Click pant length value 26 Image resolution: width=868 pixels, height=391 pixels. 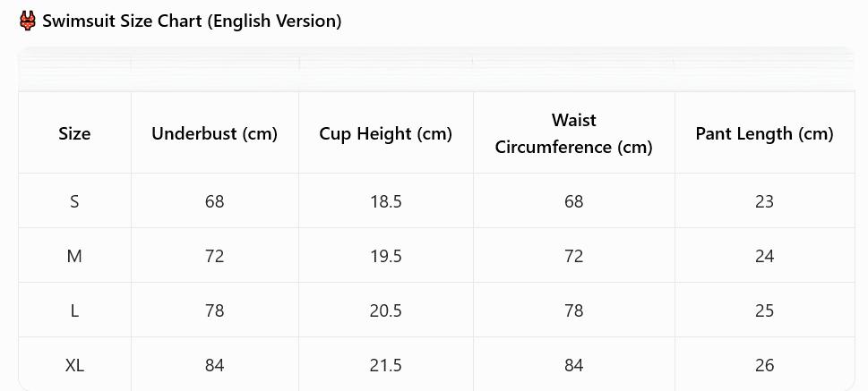[764, 365]
